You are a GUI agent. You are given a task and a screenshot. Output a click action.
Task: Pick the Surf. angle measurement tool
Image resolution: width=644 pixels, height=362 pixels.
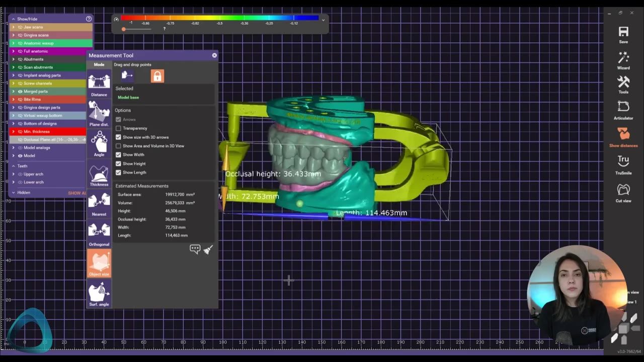[99, 294]
